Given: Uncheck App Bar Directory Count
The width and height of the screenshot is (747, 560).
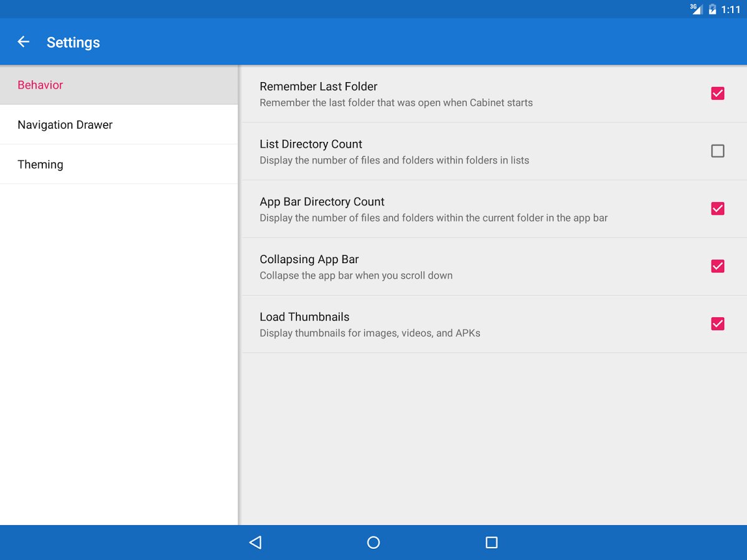Looking at the screenshot, I should click(717, 208).
